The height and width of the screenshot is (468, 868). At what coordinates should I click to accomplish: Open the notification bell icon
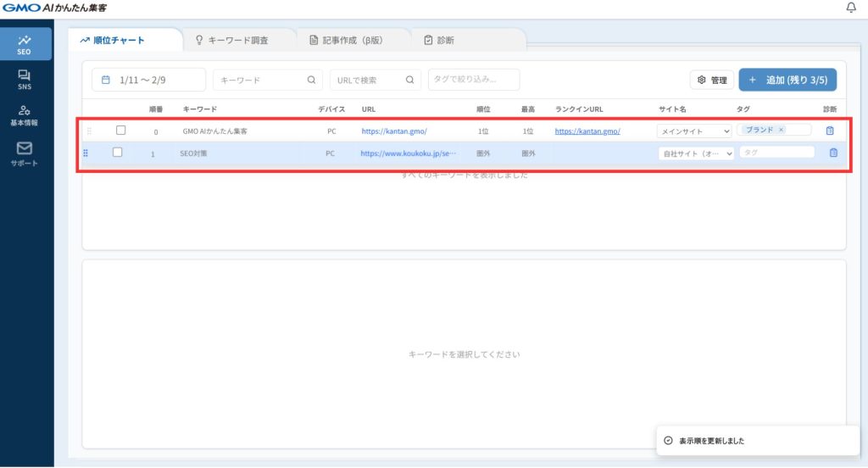pos(851,8)
